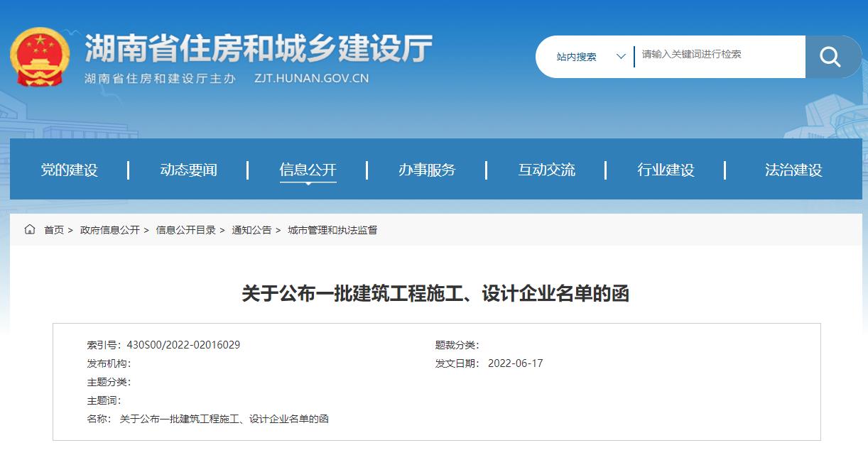
Task: Click the national emblem logo
Action: click(40, 57)
